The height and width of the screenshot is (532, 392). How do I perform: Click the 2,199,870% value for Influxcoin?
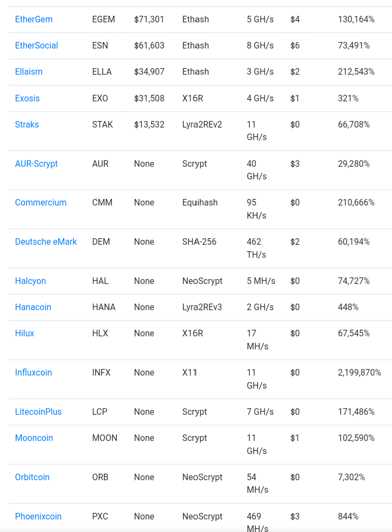[x=359, y=372]
